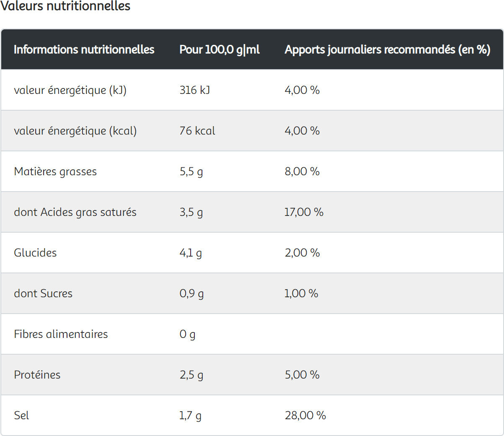Click the '28,00 %' salt percentage
This screenshot has width=504, height=436.
(305, 415)
